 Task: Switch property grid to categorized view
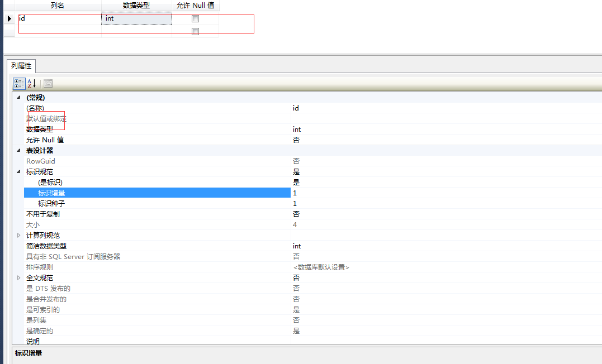coord(19,84)
